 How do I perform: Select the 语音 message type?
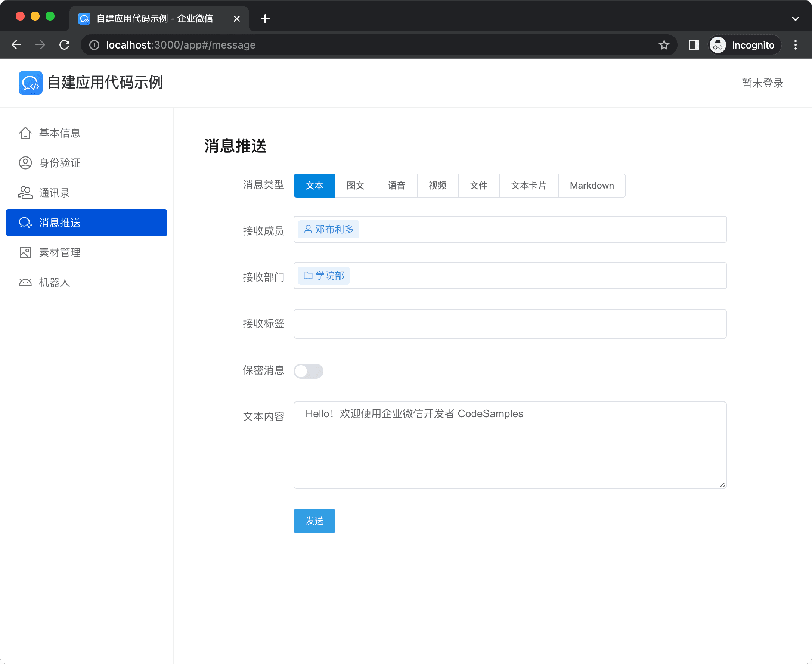tap(397, 186)
